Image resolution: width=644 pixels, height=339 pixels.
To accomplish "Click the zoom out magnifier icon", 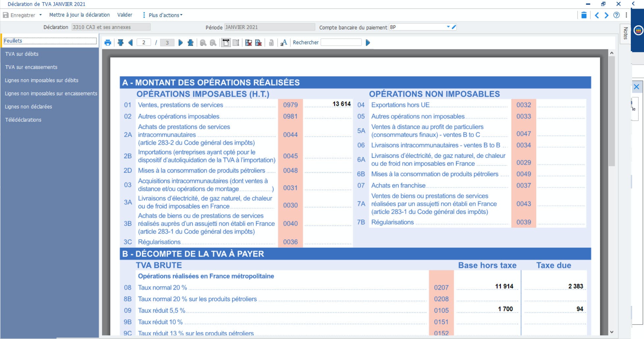I will (203, 42).
